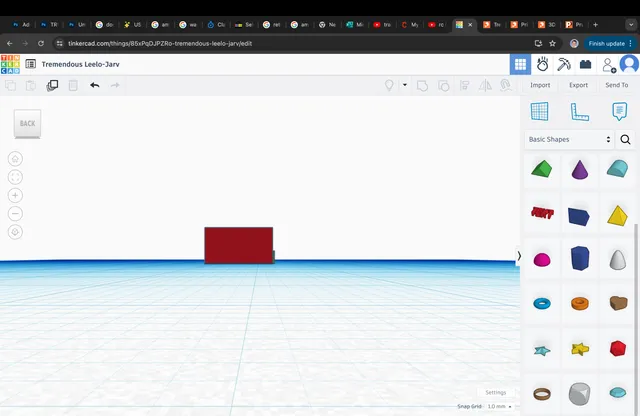Open the Basic Shapes dropdown
640x416 pixels.
tap(569, 140)
